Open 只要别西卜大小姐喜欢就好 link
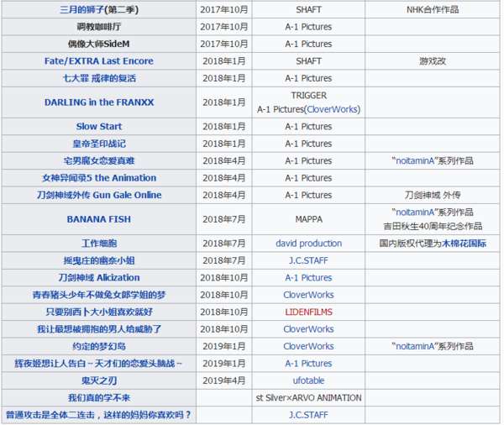The width and height of the screenshot is (504, 425). click(x=99, y=312)
